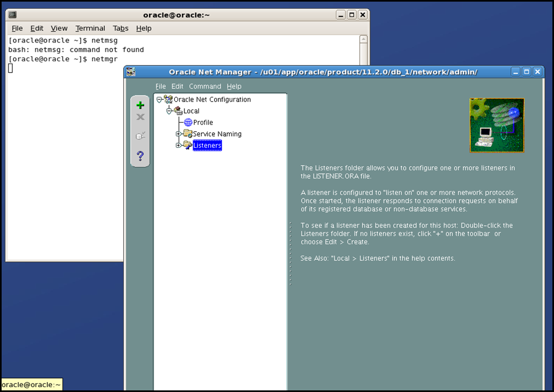Click the terminal cursor block

pos(11,68)
